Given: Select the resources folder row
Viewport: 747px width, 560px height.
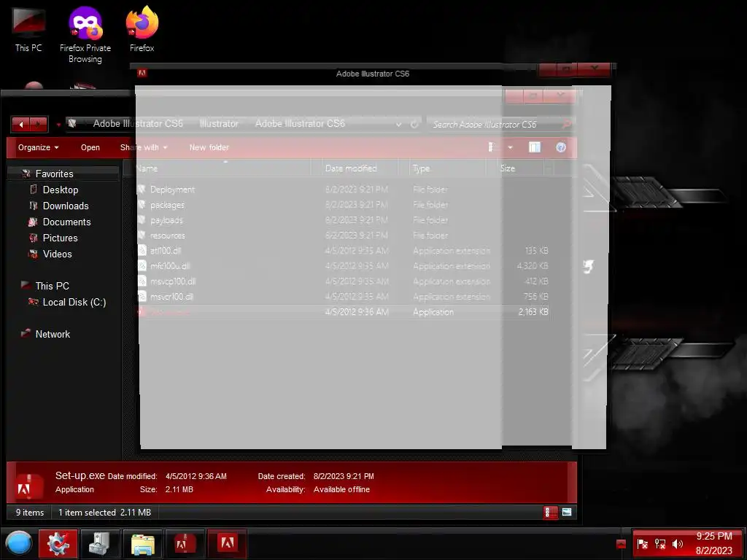Looking at the screenshot, I should click(342, 236).
